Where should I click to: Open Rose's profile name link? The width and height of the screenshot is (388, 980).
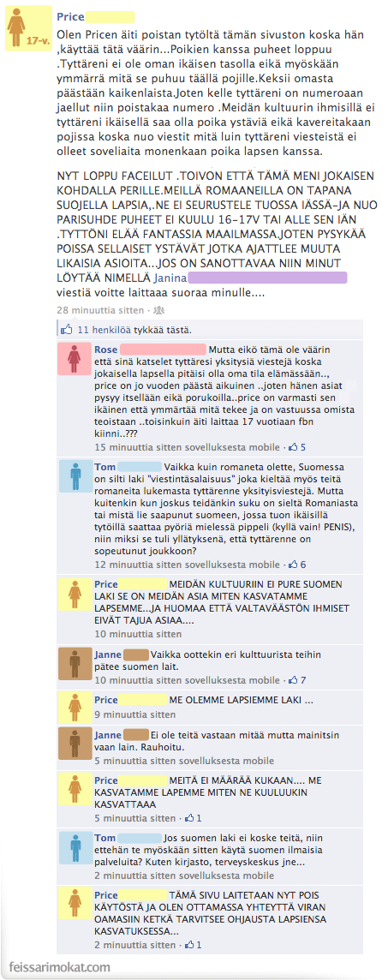[105, 349]
